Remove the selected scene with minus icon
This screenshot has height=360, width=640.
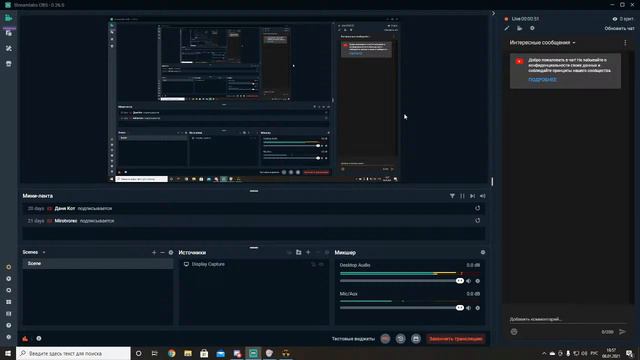point(162,253)
